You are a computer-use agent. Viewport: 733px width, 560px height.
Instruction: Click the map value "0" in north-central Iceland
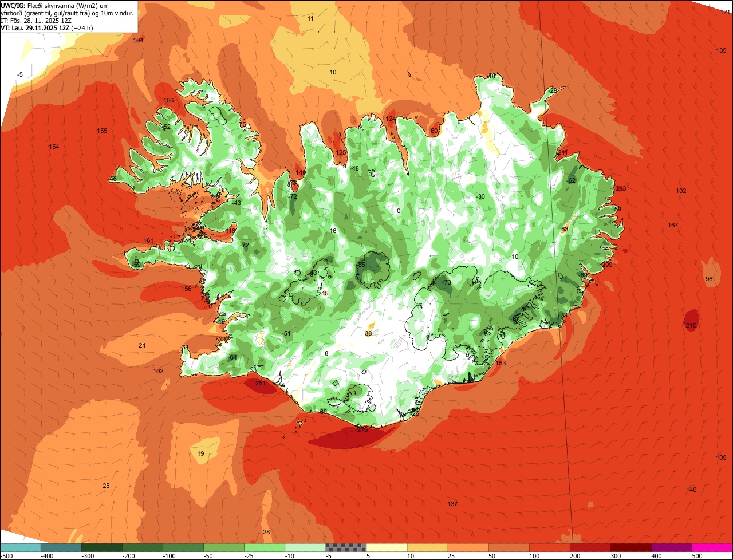point(399,211)
